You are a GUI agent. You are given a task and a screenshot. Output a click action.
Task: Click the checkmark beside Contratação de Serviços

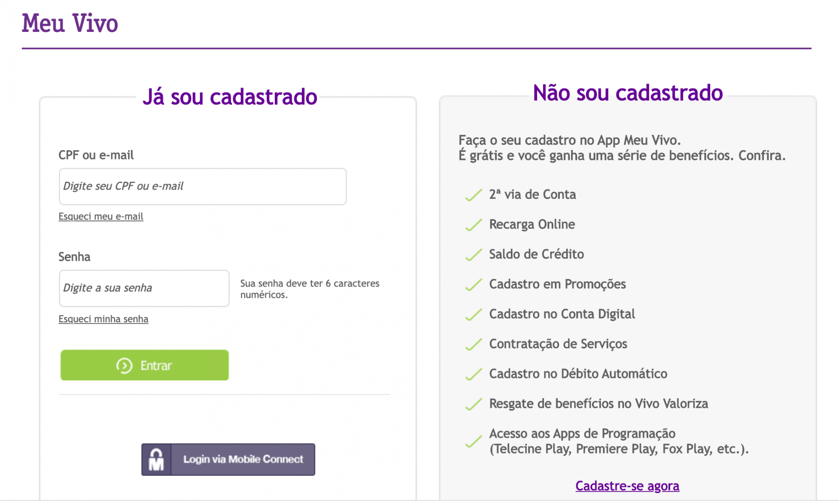coord(473,345)
